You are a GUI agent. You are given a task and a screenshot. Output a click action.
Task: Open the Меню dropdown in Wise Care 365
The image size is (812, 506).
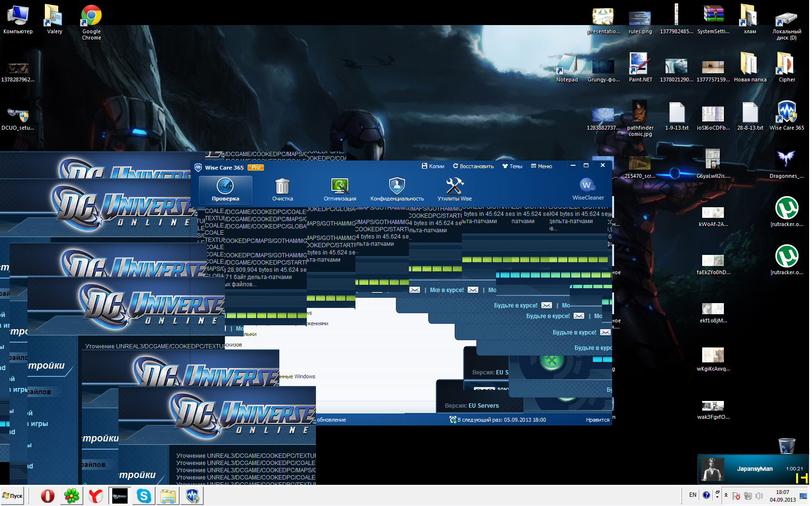tap(542, 166)
